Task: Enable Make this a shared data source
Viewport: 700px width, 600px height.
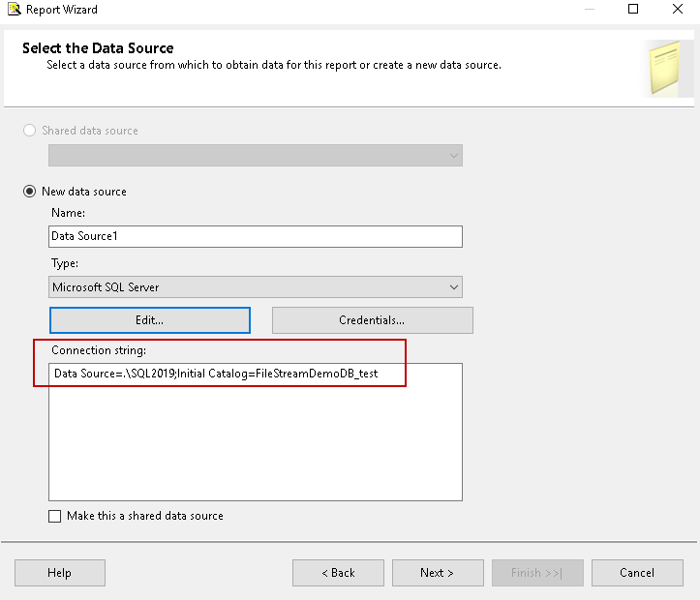Action: click(x=55, y=516)
